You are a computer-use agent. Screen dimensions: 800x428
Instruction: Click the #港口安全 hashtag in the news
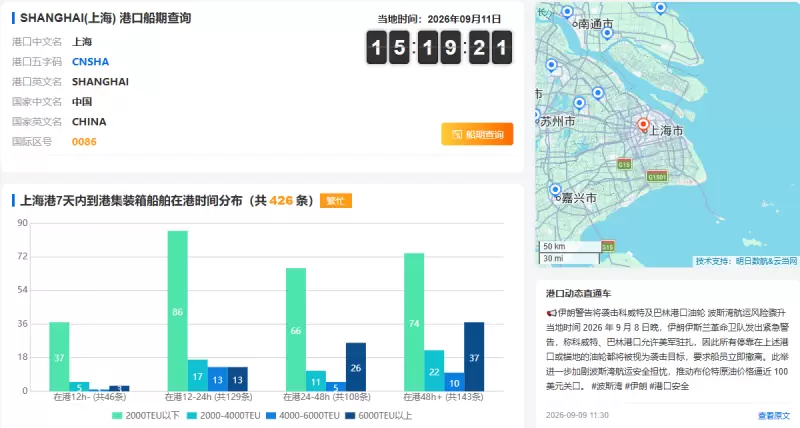coord(669,386)
